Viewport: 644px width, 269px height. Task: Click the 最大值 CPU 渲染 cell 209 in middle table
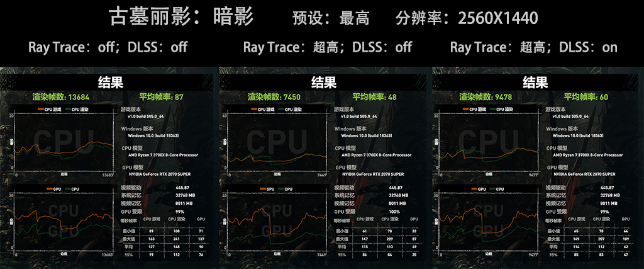(390, 239)
